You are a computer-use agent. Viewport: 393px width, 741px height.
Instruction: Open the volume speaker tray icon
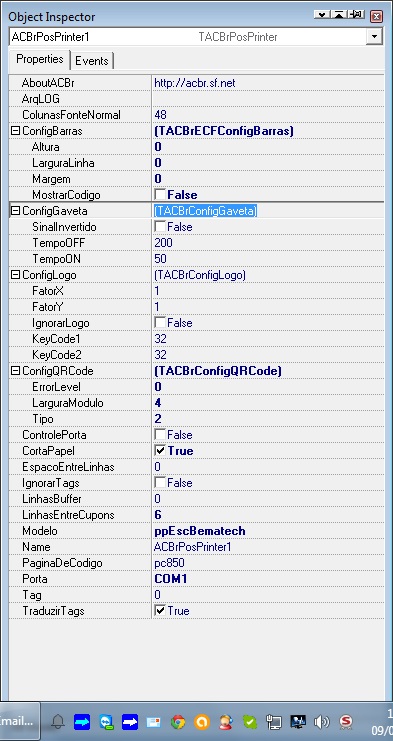point(322,722)
